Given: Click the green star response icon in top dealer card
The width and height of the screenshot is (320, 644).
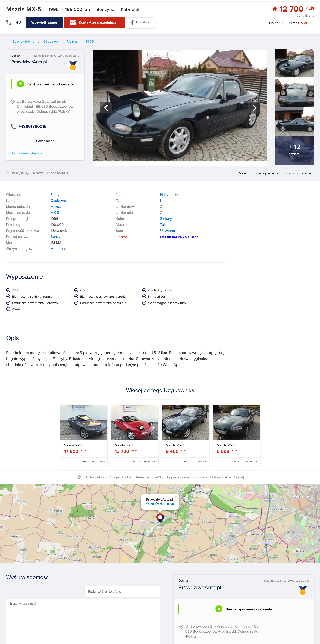Looking at the screenshot, I should [20, 84].
